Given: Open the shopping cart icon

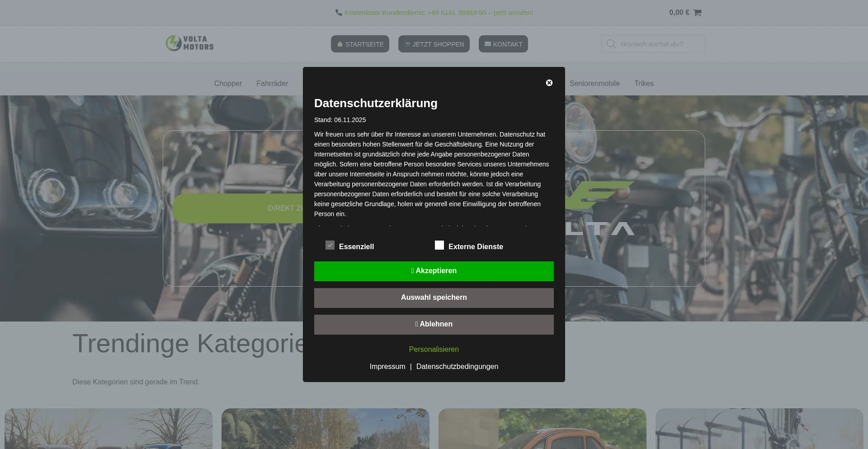Looking at the screenshot, I should coord(697,13).
